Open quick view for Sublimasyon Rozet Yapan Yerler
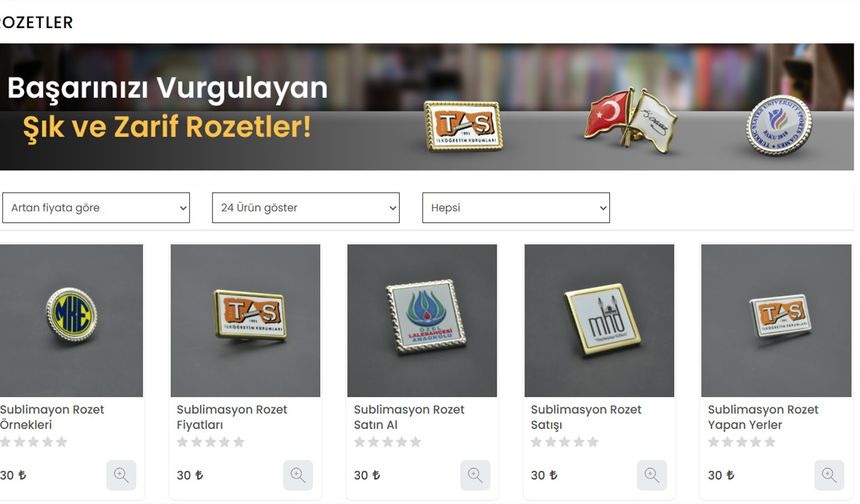 pyautogui.click(x=829, y=475)
